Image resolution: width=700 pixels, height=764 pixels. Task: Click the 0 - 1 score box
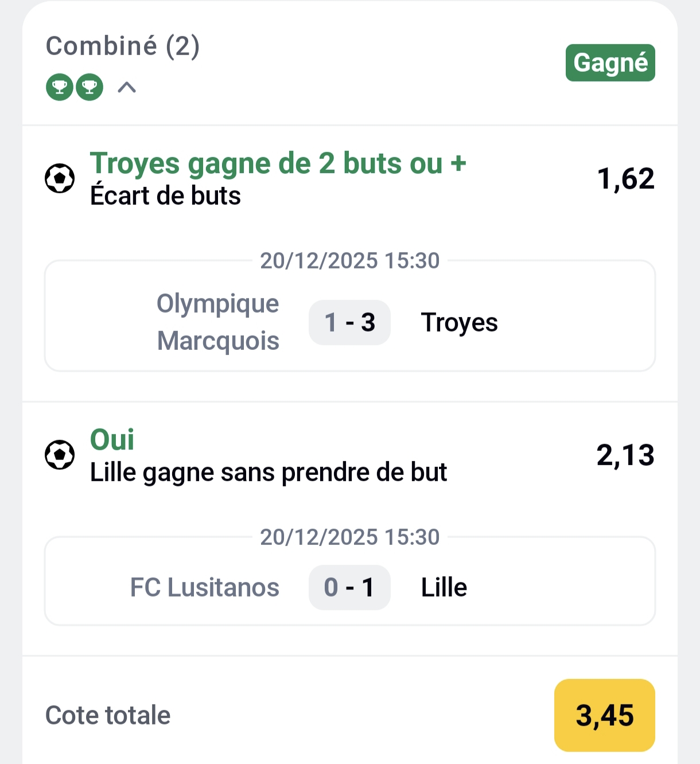point(349,587)
